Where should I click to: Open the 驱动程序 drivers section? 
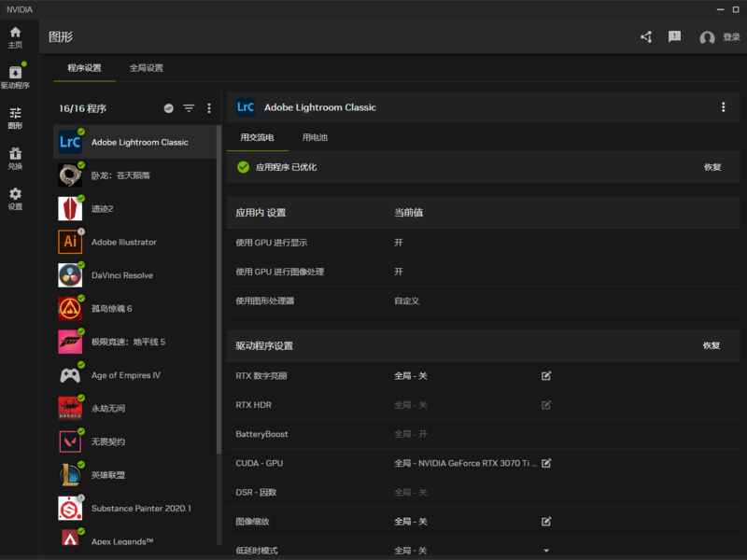pyautogui.click(x=15, y=77)
